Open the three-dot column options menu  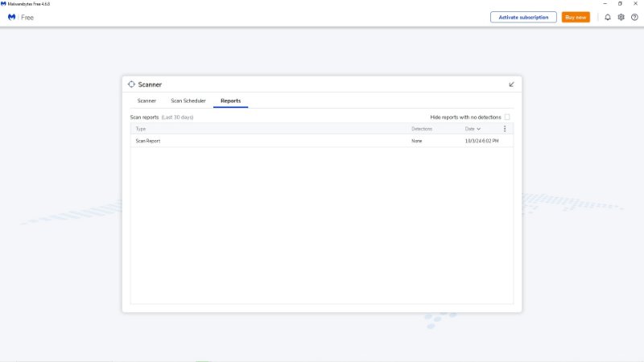pos(505,129)
